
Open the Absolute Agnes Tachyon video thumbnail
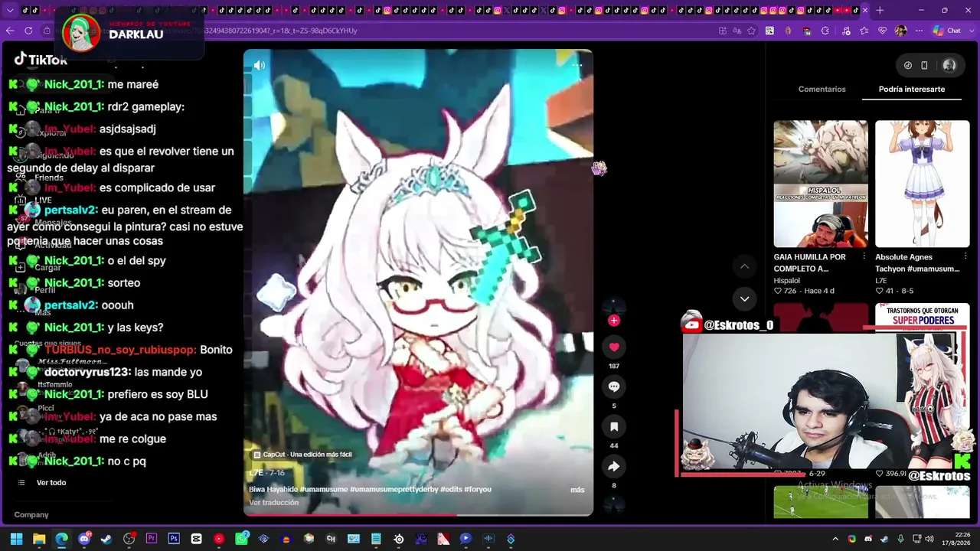pos(922,184)
